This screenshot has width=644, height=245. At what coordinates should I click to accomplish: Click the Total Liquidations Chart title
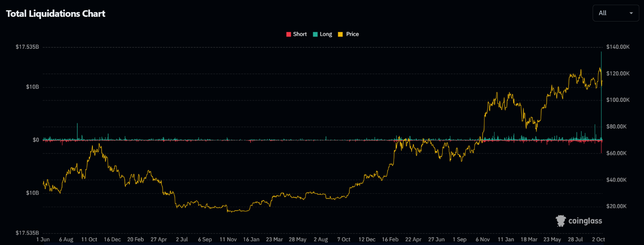[x=56, y=13]
